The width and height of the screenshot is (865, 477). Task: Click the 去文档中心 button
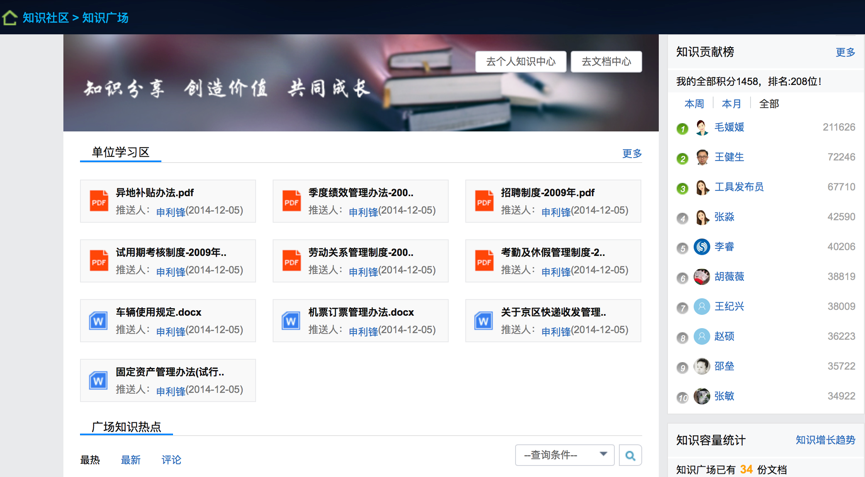[606, 62]
